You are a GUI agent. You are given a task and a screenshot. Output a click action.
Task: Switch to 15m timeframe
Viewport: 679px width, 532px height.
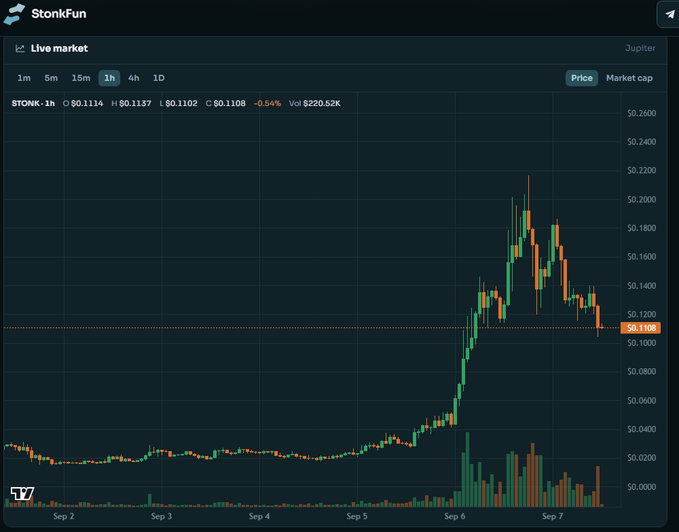tap(81, 78)
